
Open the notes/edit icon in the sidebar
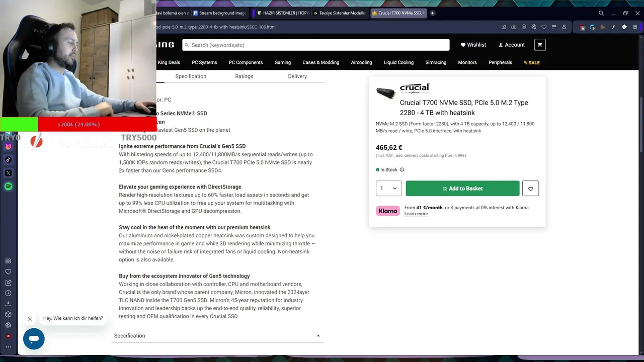(x=8, y=283)
